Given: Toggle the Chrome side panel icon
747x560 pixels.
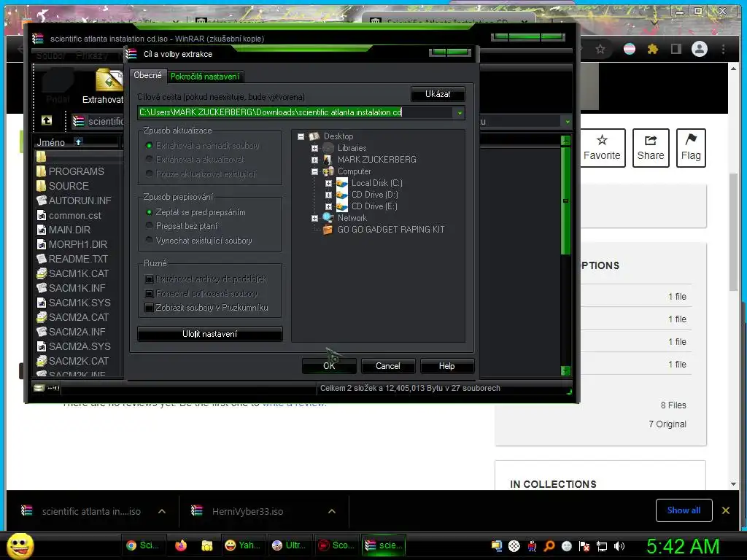Looking at the screenshot, I should tap(676, 49).
